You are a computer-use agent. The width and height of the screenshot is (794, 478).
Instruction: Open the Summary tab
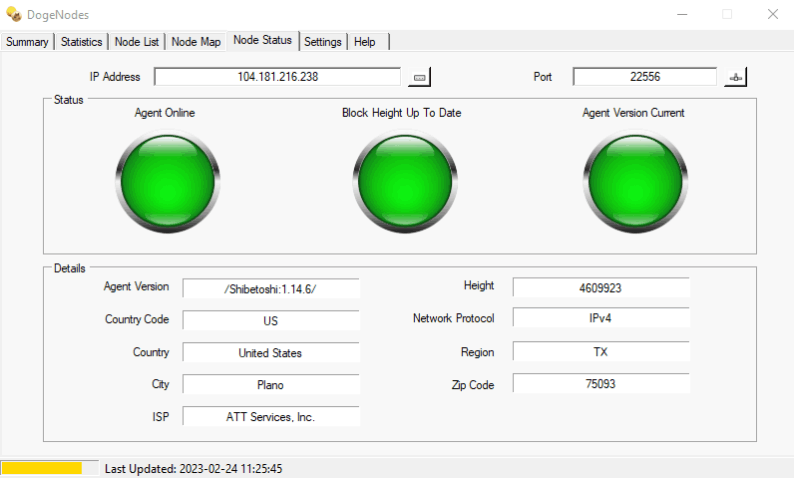[27, 42]
